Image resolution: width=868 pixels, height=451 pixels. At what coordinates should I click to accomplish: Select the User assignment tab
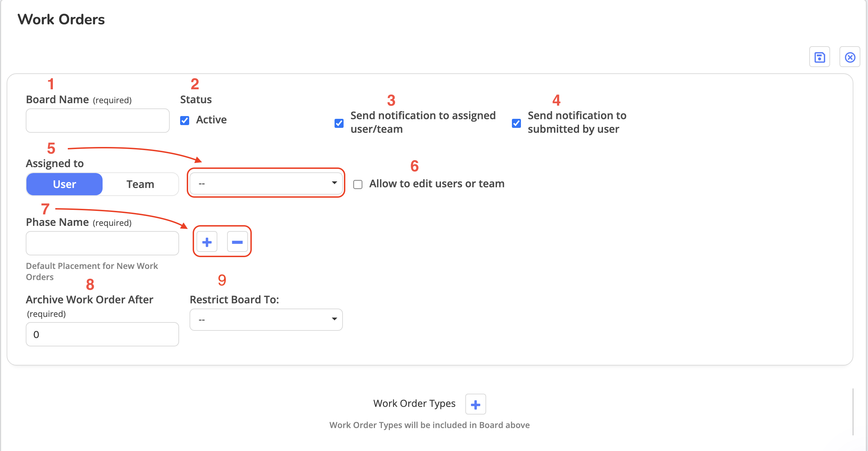[x=65, y=184]
